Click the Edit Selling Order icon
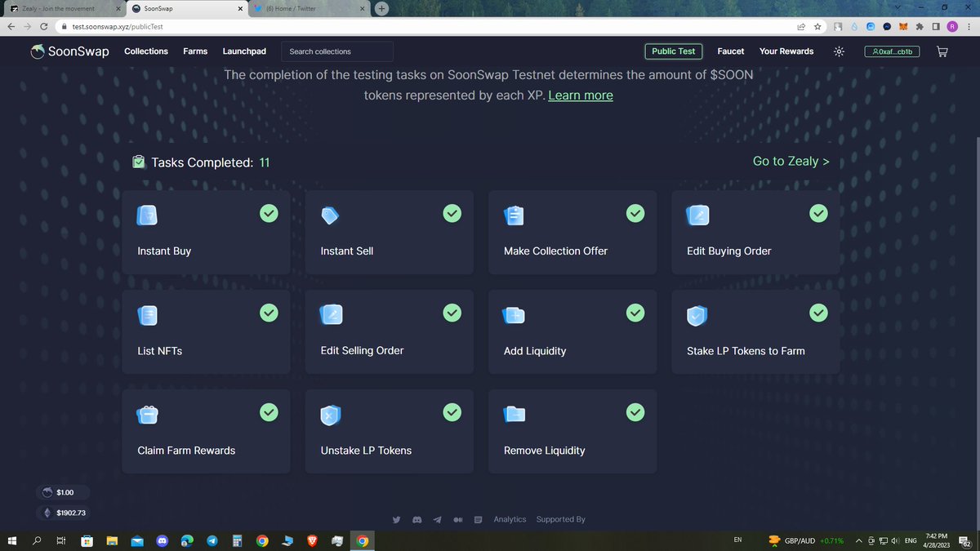Screen dimensions: 980x551 pos(331,314)
